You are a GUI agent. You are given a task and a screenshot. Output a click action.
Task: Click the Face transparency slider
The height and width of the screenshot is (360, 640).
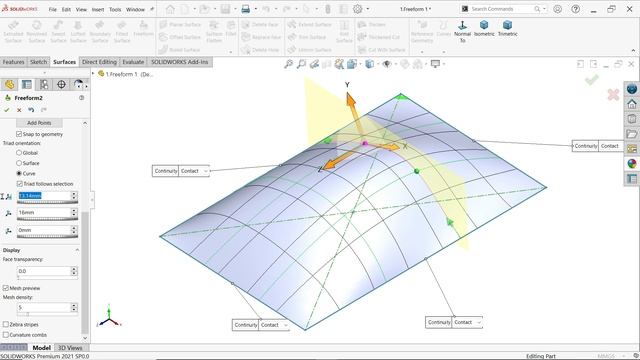pyautogui.click(x=47, y=278)
